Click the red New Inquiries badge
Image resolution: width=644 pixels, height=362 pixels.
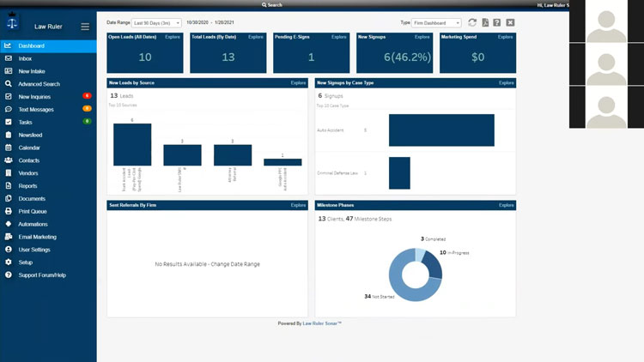(x=87, y=95)
